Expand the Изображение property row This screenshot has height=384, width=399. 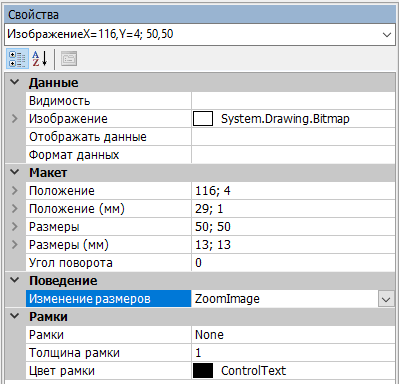15,118
